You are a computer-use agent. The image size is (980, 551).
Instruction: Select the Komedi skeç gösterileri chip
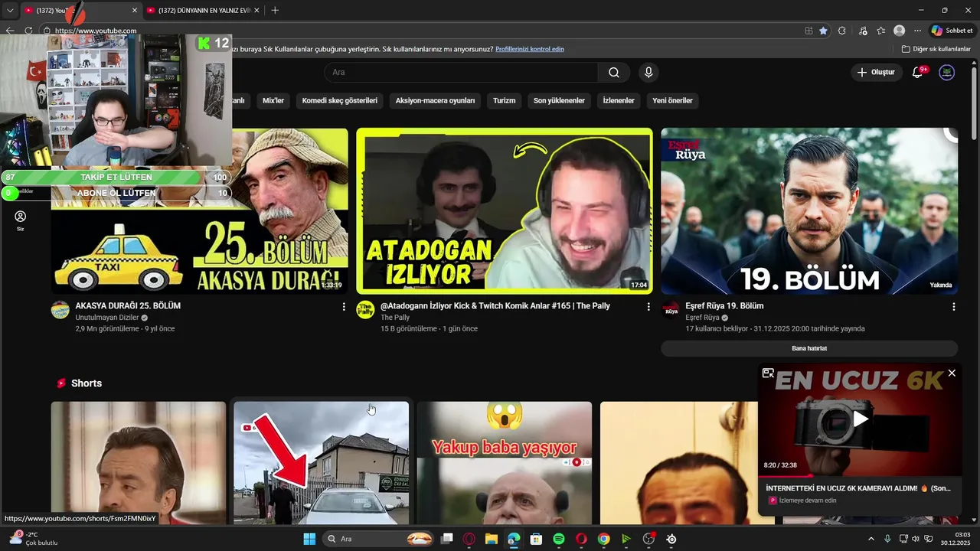pyautogui.click(x=340, y=100)
